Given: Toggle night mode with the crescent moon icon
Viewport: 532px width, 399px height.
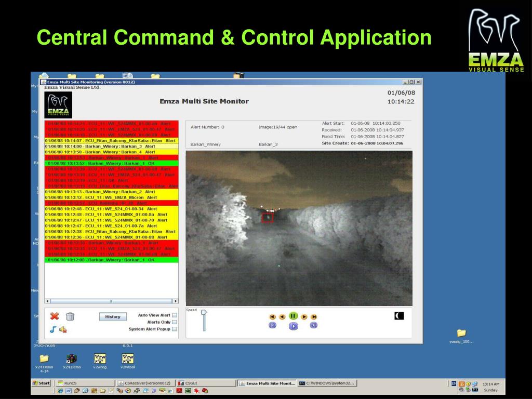Looking at the screenshot, I should (399, 316).
